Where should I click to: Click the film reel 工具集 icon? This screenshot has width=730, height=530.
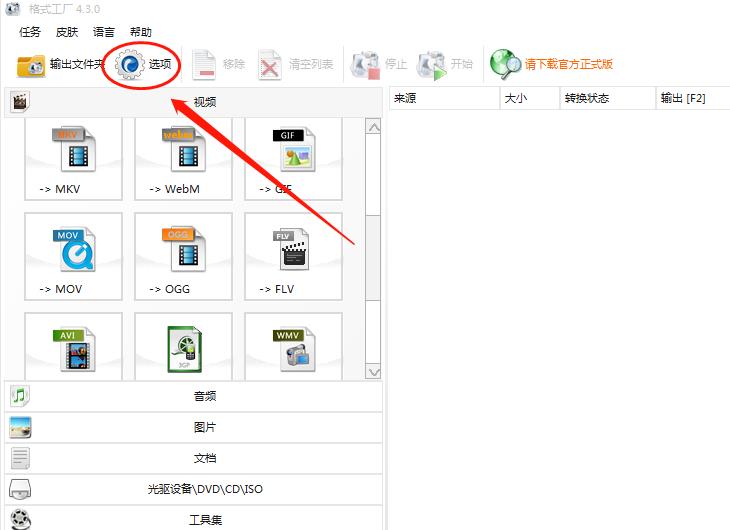20,520
